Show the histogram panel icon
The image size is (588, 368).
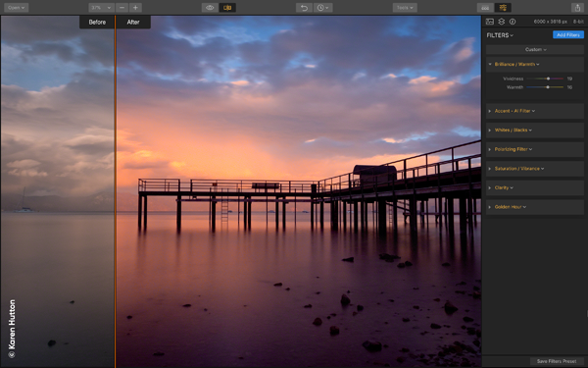click(490, 22)
